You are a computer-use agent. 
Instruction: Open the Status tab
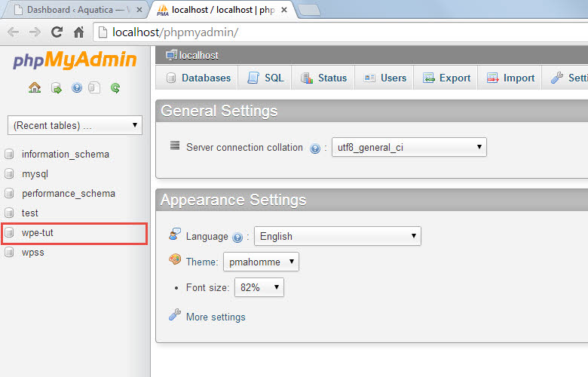[x=323, y=78]
